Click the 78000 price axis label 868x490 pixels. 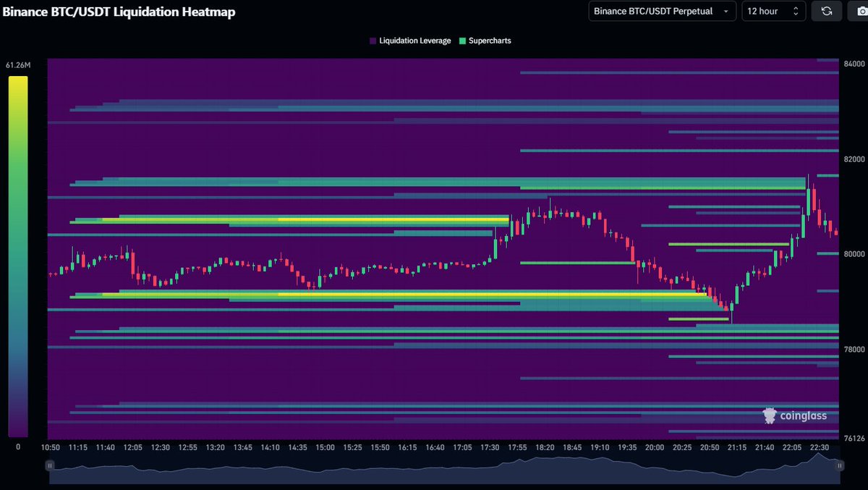[853, 349]
